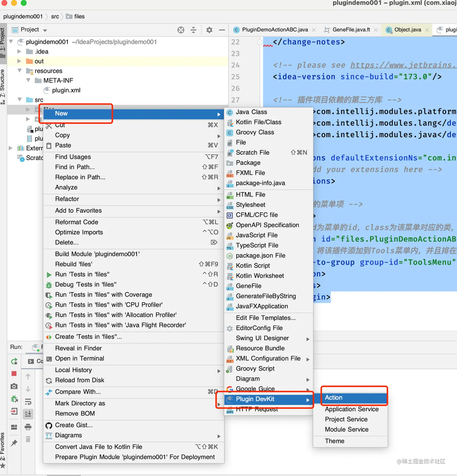Select Convert Java File to Kotlin File

tap(133, 447)
